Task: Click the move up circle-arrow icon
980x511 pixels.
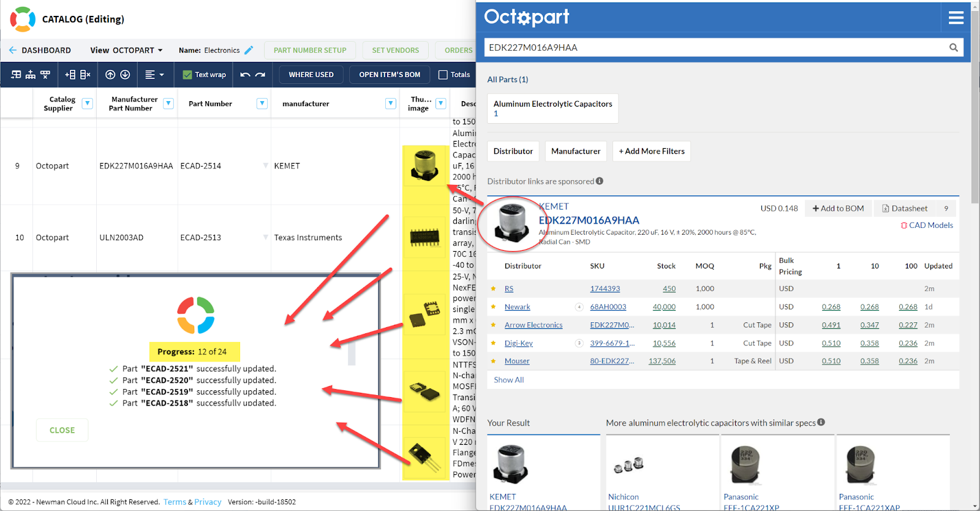Action: [110, 75]
